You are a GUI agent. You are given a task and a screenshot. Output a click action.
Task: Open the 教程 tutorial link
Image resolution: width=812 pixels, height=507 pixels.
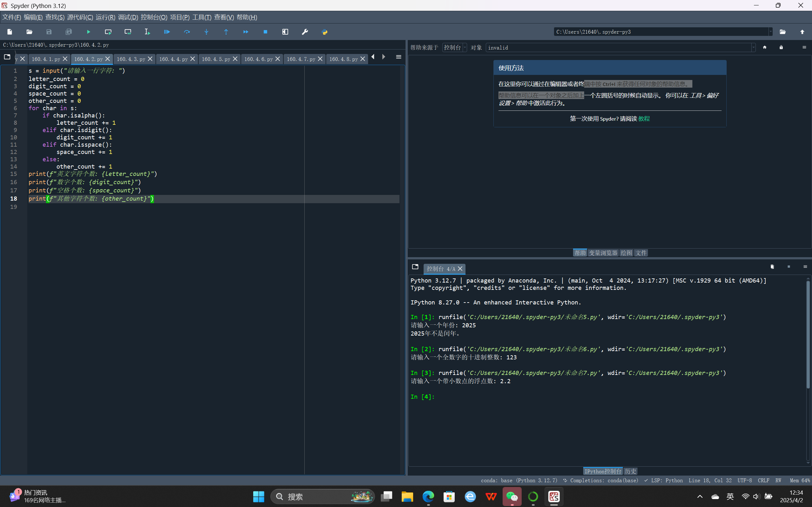644,119
